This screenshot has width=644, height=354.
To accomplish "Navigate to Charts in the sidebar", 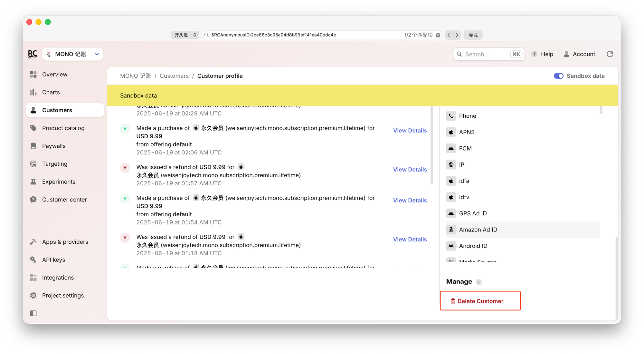I will click(51, 92).
